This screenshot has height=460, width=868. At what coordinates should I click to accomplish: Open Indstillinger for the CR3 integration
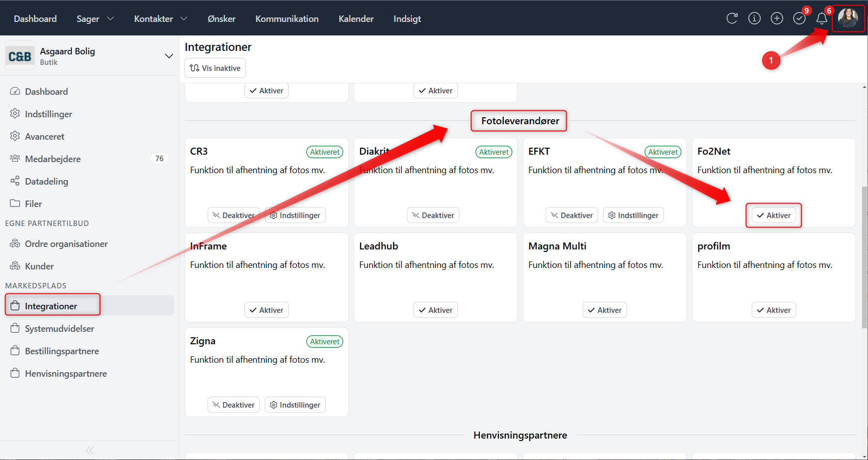[295, 215]
